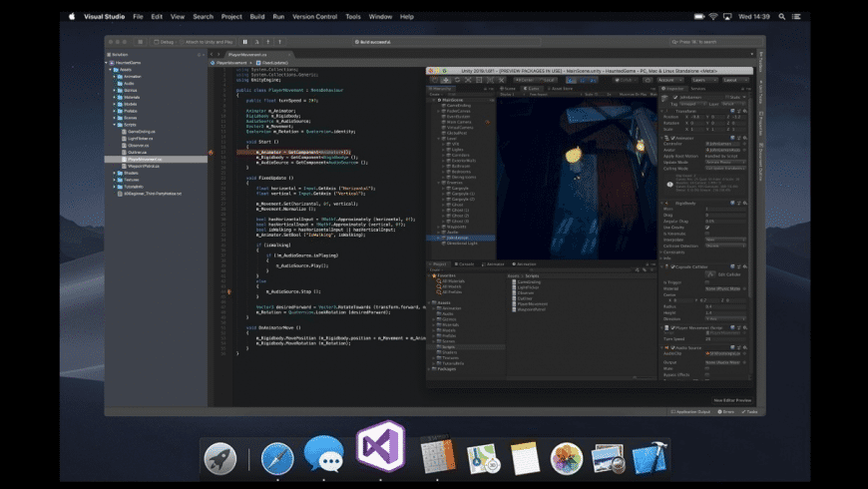Image resolution: width=868 pixels, height=489 pixels.
Task: Select the Unity Rotate tool icon
Action: tap(457, 80)
